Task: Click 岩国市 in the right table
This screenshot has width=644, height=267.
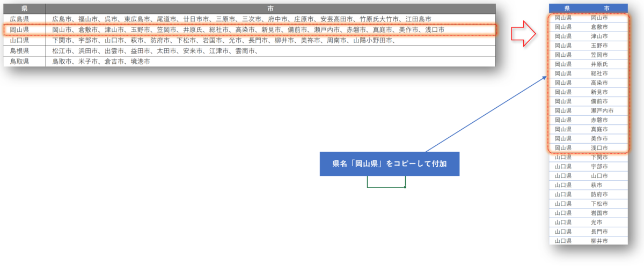Action: pos(599,213)
